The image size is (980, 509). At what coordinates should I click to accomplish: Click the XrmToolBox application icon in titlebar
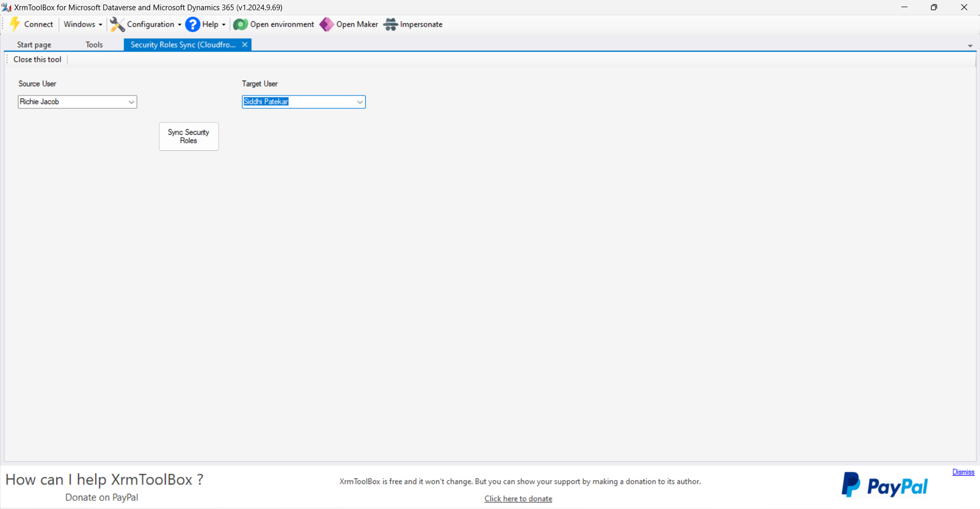click(6, 7)
